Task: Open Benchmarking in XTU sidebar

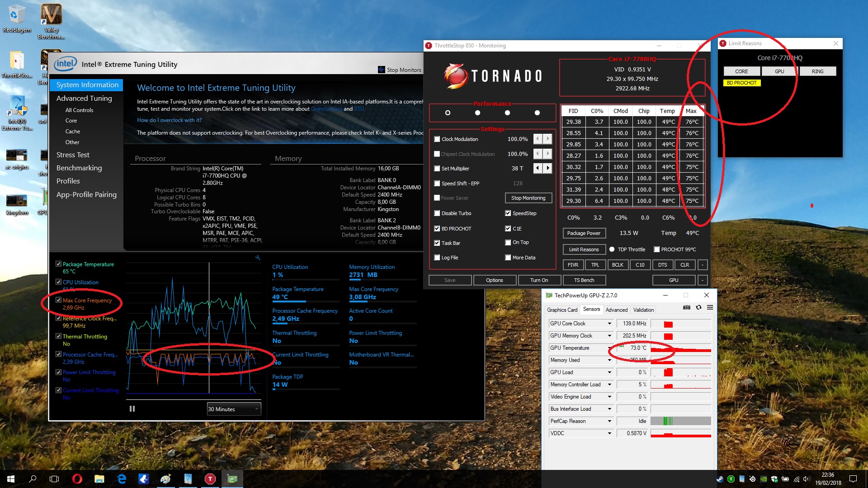Action: (79, 168)
